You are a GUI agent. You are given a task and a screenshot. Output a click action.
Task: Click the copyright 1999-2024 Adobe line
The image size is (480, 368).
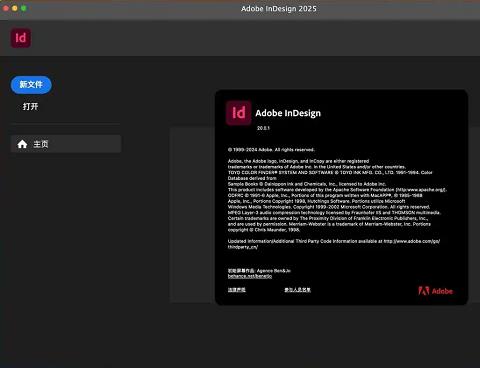pyautogui.click(x=271, y=150)
